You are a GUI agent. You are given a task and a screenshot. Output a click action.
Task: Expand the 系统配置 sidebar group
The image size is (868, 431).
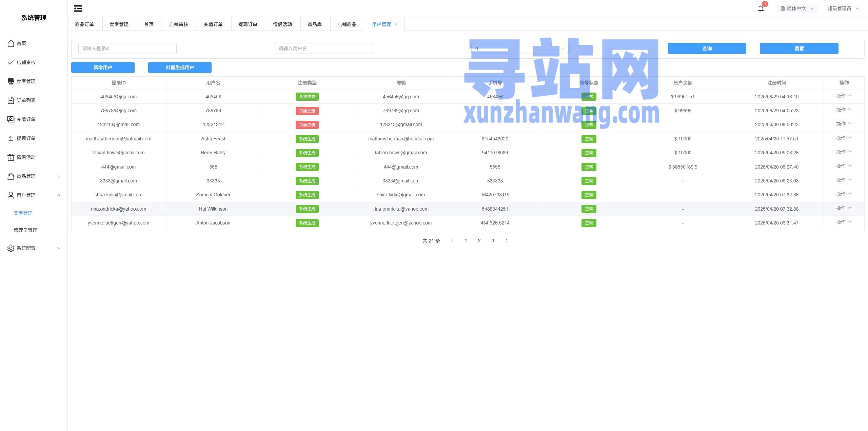59,248
